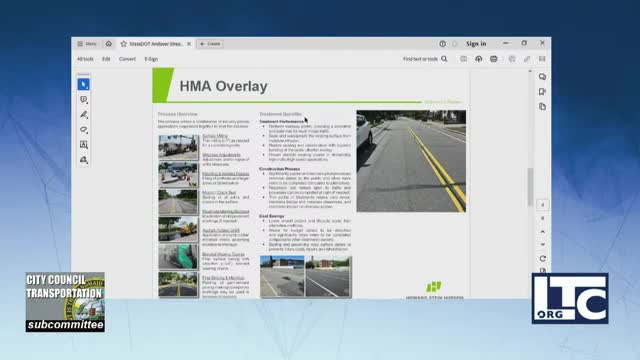This screenshot has width=640, height=360.
Task: Send document by email envelope icon
Action: coord(542,59)
